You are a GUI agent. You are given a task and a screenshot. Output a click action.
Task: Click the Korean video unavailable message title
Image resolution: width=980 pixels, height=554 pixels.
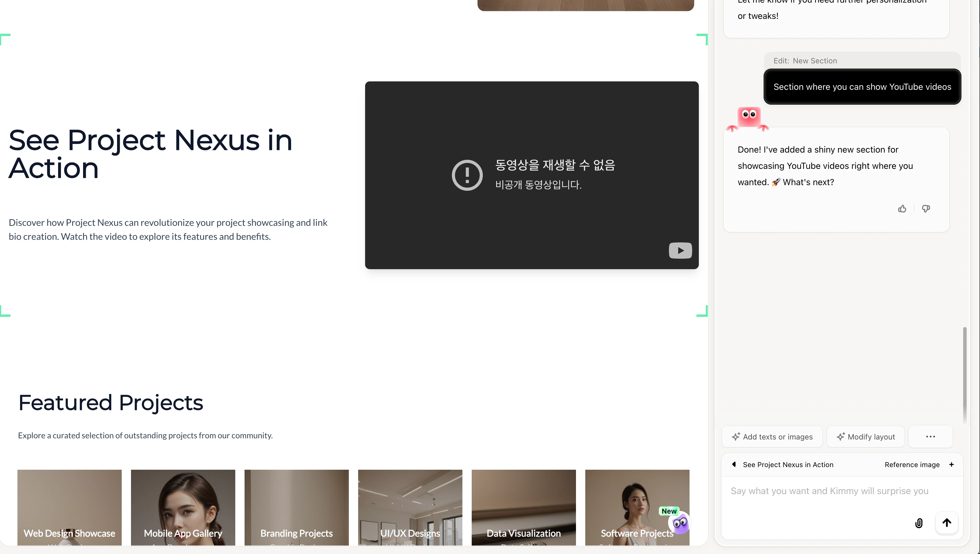[x=555, y=165]
